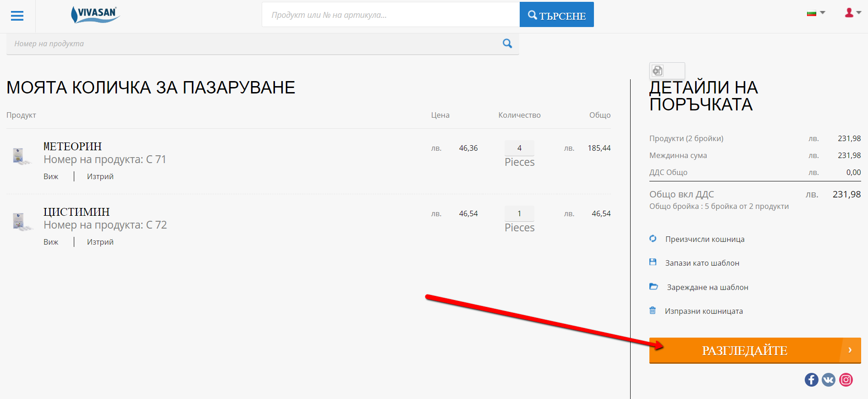The width and height of the screenshot is (868, 399).
Task: Click the ЦИСТИМИН product name
Action: pos(77,212)
